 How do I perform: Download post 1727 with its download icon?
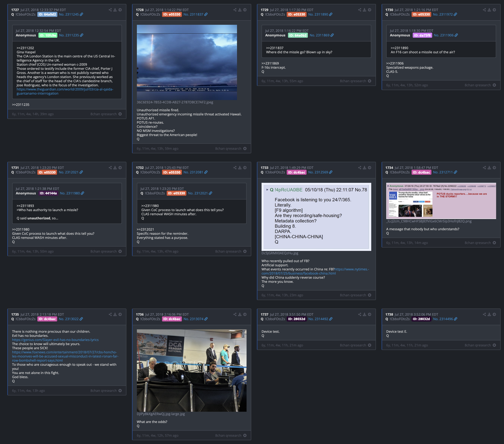click(x=115, y=10)
